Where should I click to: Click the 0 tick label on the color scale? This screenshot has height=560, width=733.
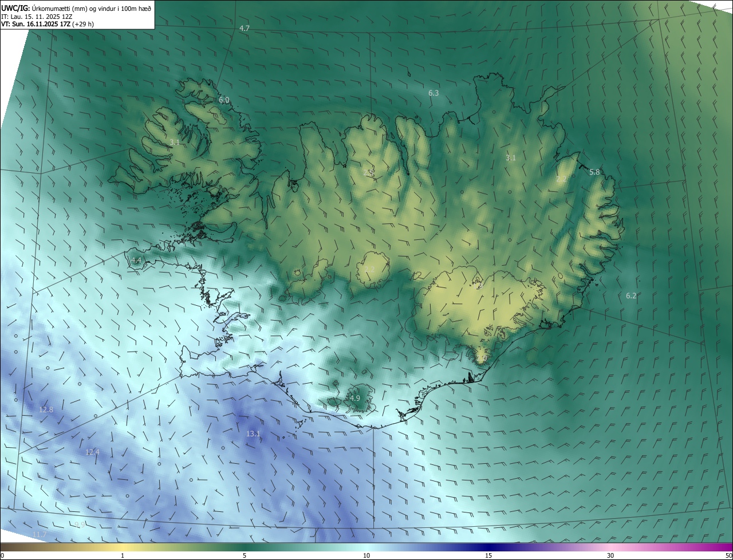[2, 555]
